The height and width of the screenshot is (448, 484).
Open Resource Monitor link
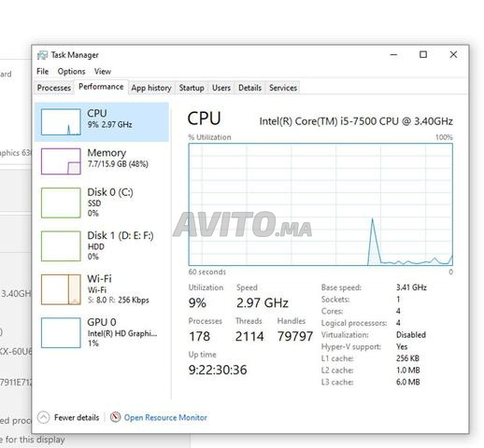(x=165, y=417)
